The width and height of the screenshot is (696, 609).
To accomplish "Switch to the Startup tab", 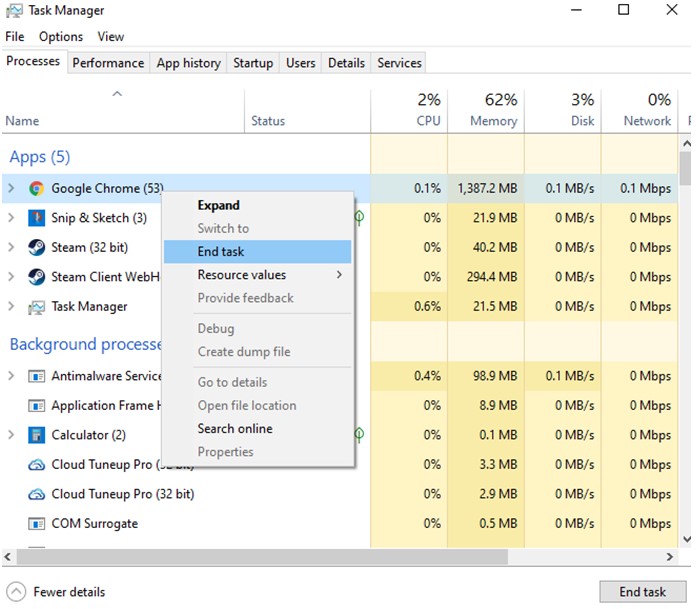I will click(253, 63).
